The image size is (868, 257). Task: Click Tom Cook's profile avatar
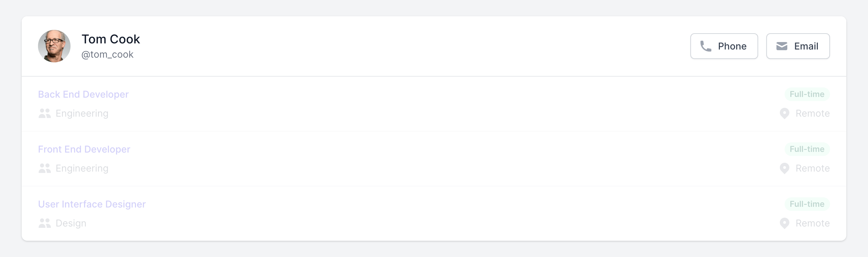tap(54, 46)
